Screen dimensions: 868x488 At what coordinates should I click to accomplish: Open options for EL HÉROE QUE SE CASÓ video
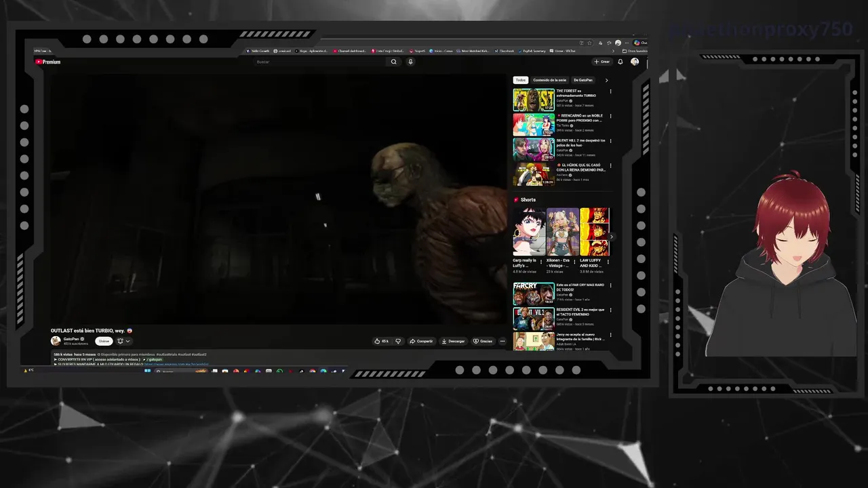click(610, 165)
